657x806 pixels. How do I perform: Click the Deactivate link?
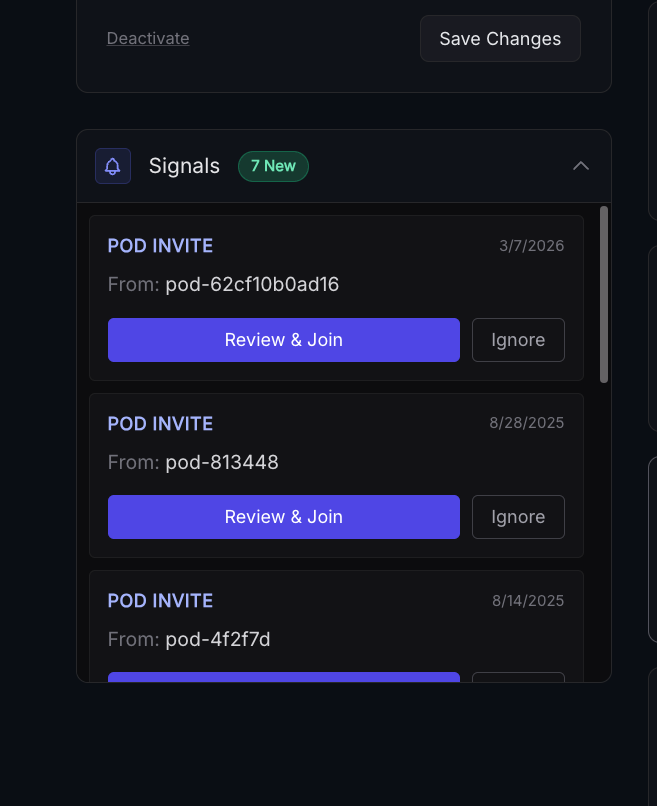pyautogui.click(x=148, y=39)
